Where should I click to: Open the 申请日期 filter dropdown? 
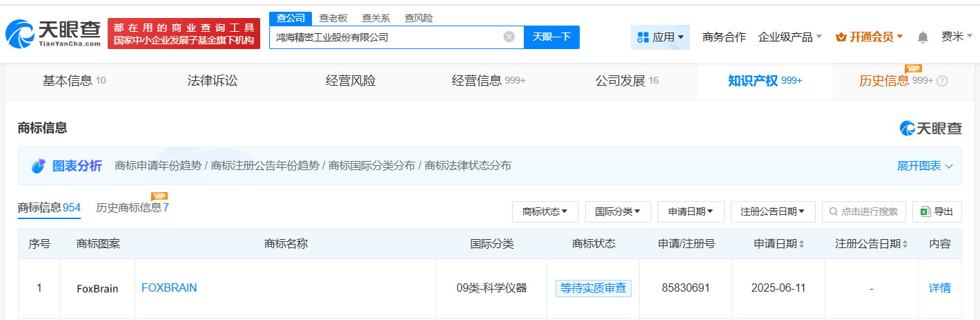(x=691, y=211)
